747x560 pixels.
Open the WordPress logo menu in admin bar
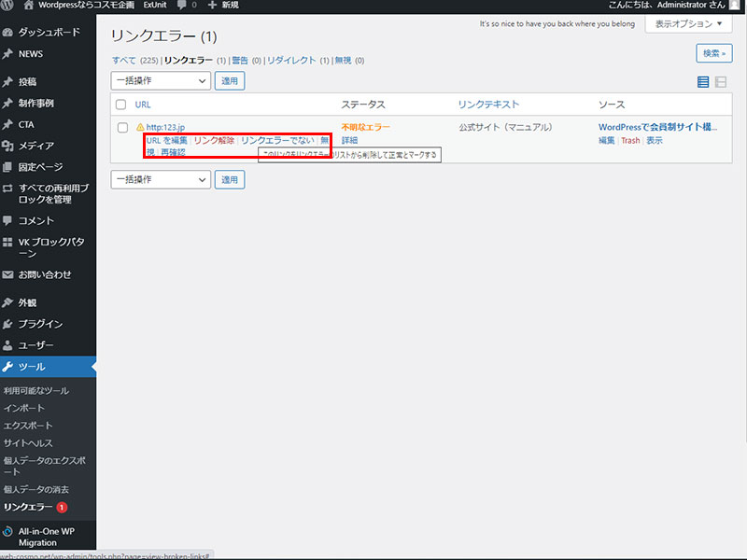(x=8, y=6)
